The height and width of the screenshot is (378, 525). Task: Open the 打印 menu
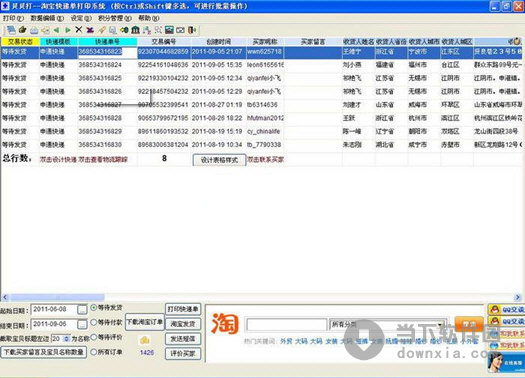tap(13, 18)
